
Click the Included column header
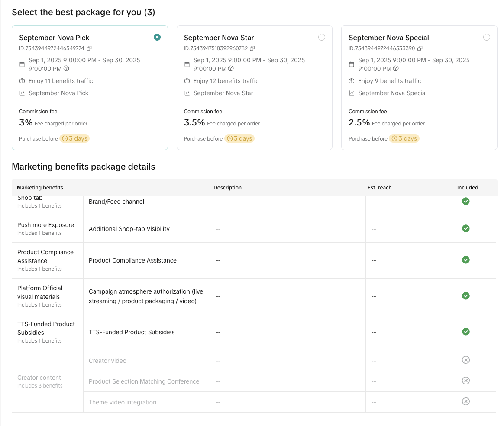click(x=468, y=188)
